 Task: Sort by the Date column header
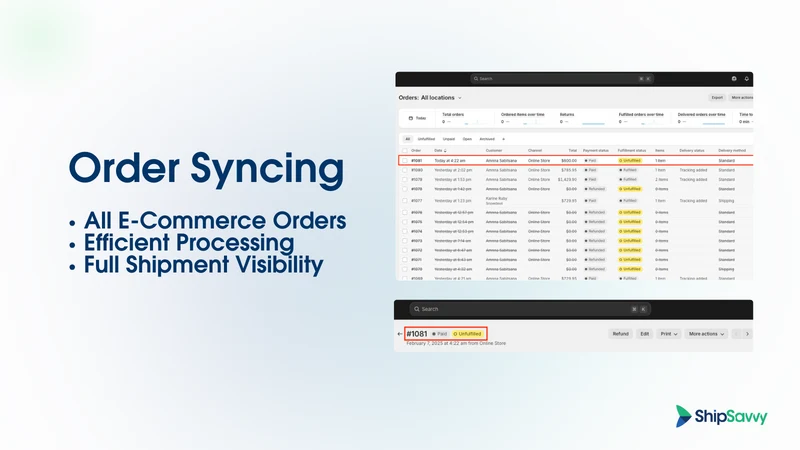440,151
